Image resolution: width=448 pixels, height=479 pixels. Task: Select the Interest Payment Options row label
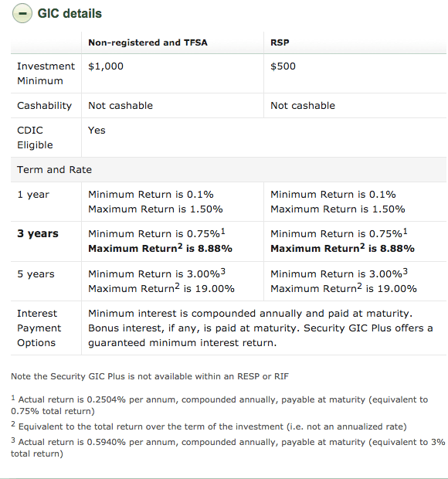(39, 328)
